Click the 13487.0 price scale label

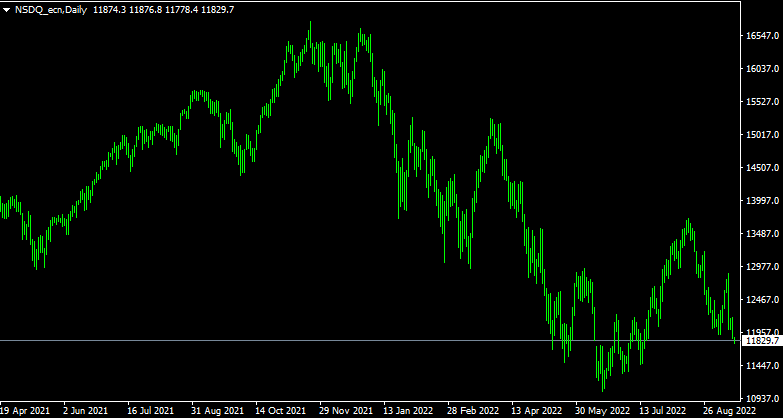[x=762, y=233]
